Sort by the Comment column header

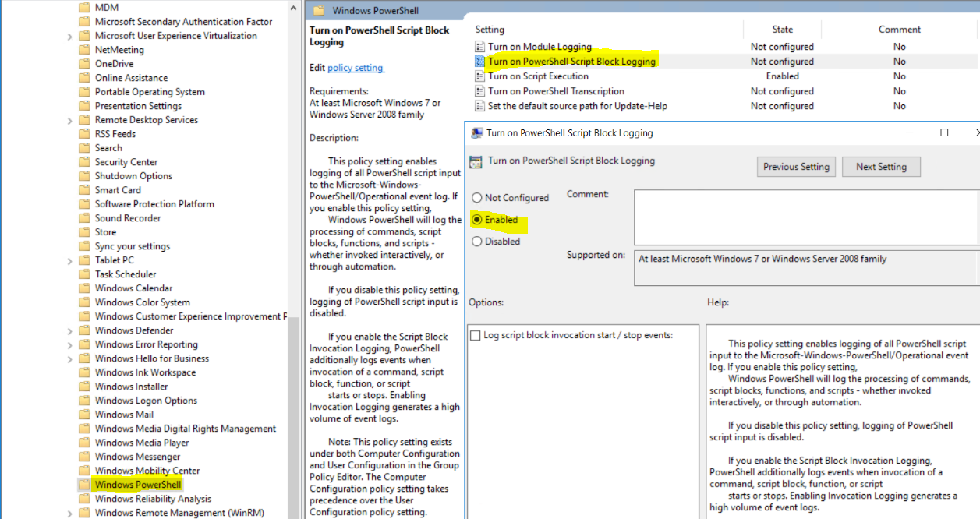(900, 30)
